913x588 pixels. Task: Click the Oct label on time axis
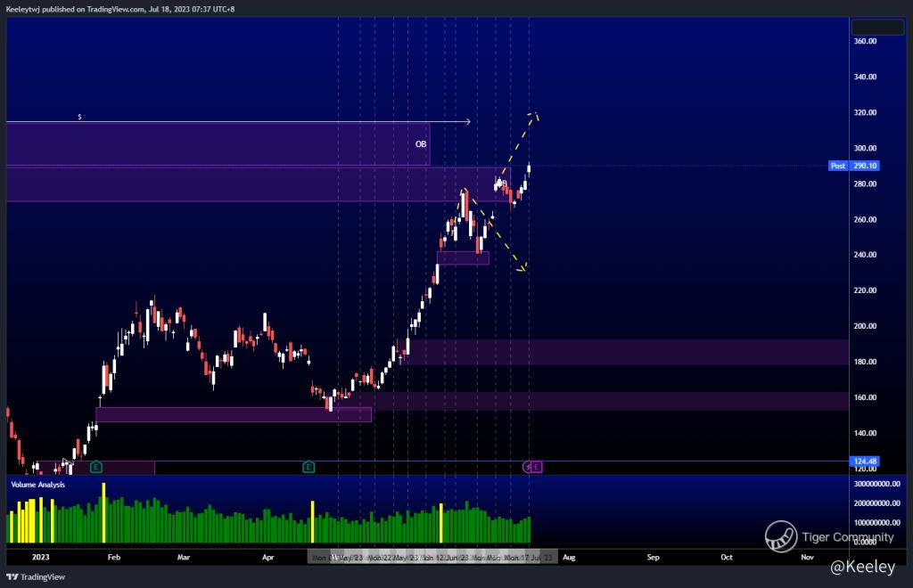coord(727,557)
